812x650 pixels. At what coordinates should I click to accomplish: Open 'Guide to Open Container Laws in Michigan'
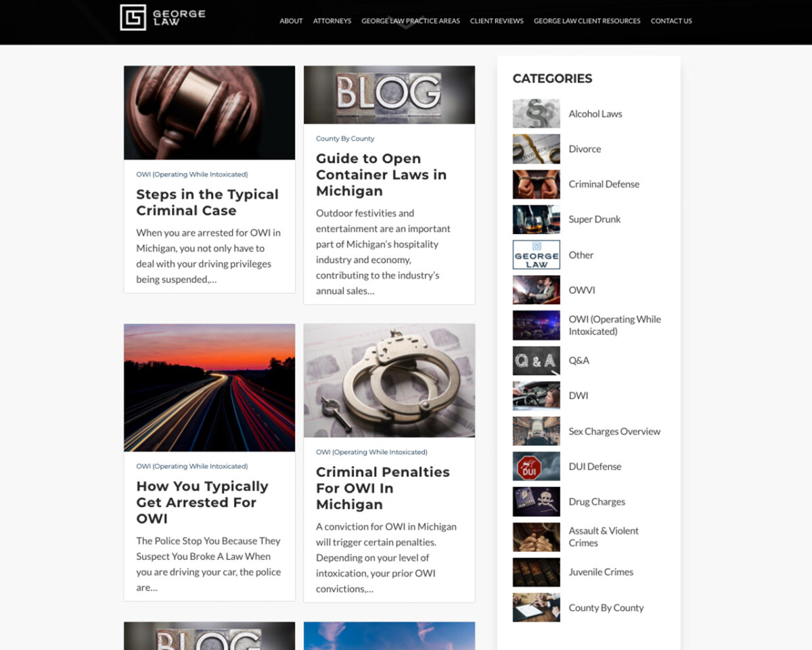tap(381, 175)
